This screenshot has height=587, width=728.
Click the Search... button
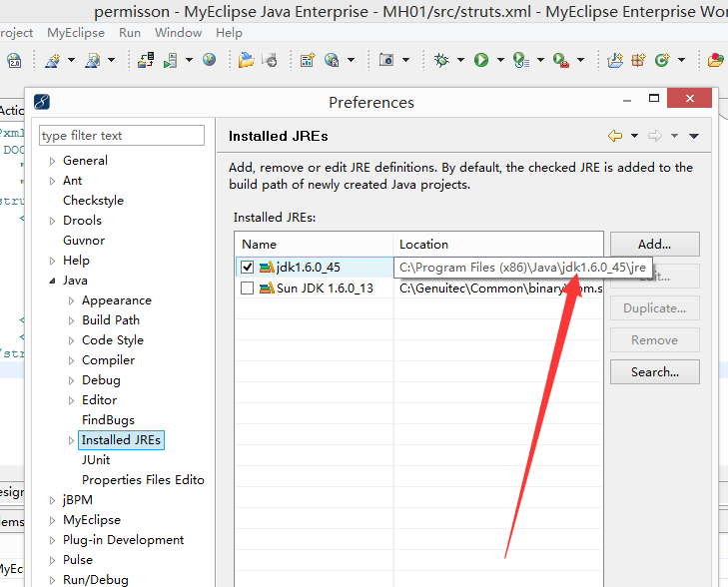point(654,371)
